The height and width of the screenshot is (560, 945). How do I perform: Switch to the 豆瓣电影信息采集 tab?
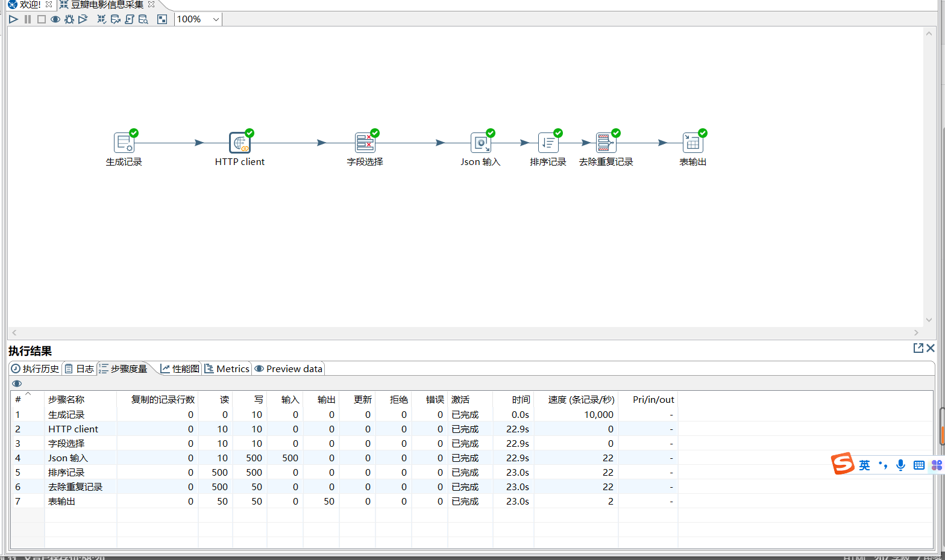pos(107,5)
